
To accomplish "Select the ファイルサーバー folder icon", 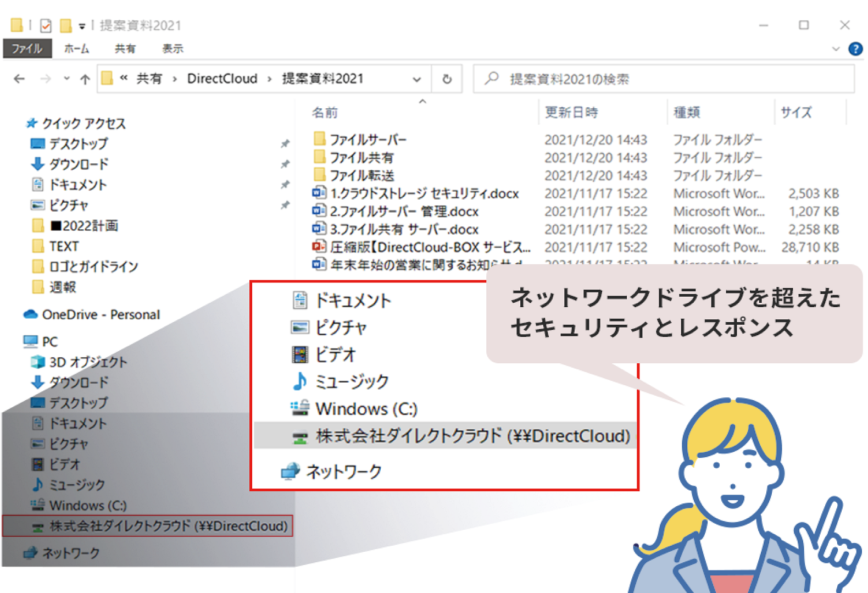I will 319,138.
